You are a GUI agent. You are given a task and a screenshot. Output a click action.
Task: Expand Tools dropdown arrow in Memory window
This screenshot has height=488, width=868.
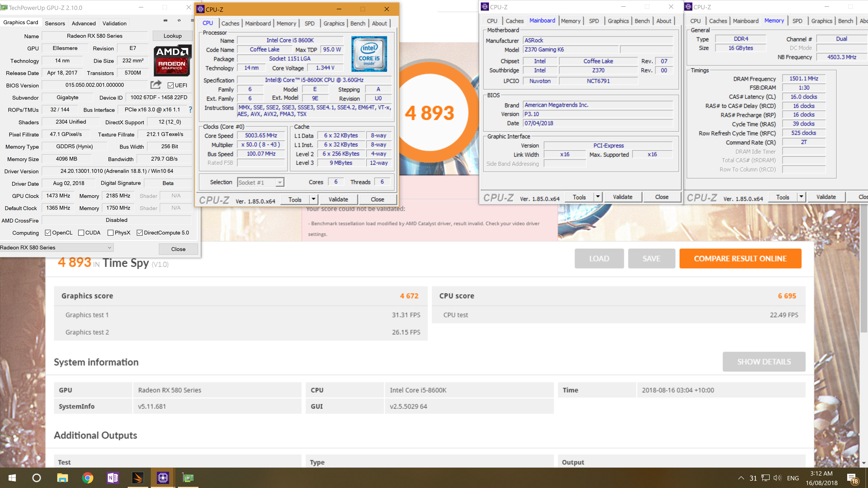(x=801, y=197)
